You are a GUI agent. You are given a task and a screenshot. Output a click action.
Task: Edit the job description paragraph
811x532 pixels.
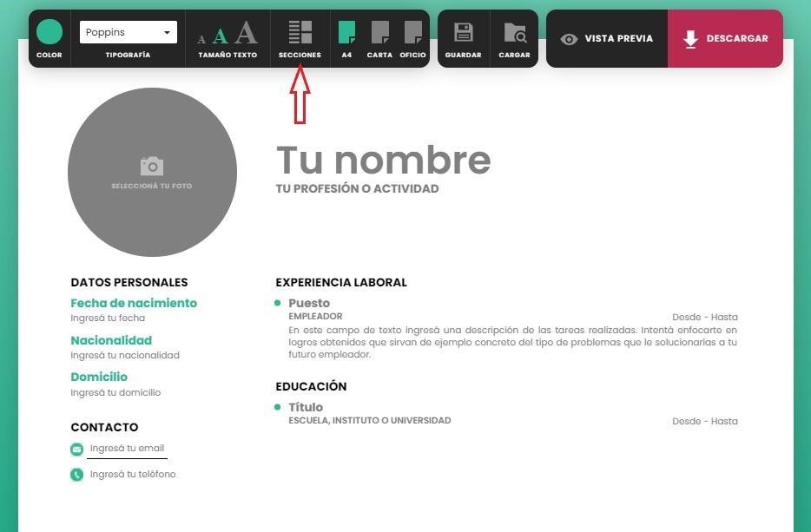(x=512, y=342)
